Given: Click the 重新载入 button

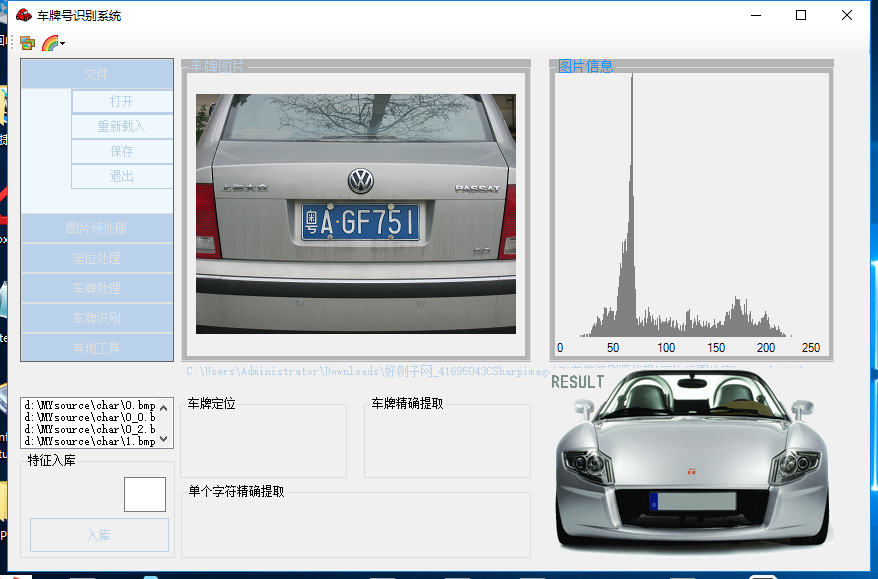Looking at the screenshot, I should click(x=122, y=127).
